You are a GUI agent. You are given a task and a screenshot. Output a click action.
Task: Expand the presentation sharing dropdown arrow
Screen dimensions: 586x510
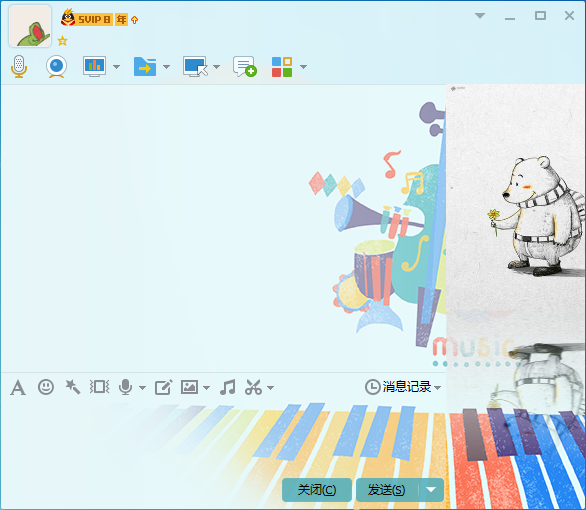click(116, 67)
